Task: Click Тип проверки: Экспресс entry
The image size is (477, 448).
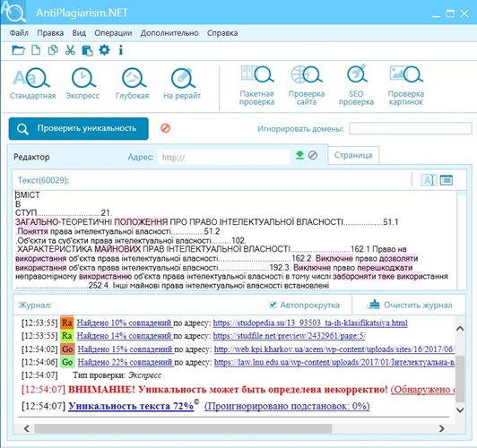Action: tap(117, 375)
